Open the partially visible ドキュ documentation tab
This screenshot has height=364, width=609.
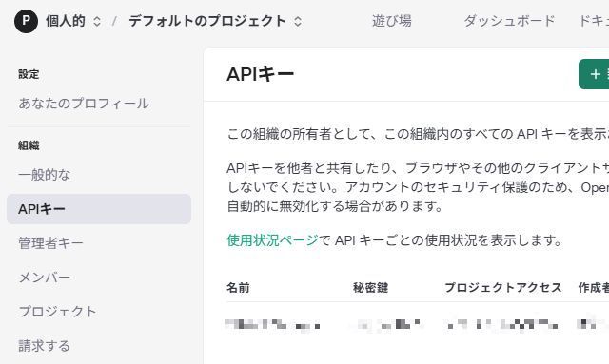[594, 21]
